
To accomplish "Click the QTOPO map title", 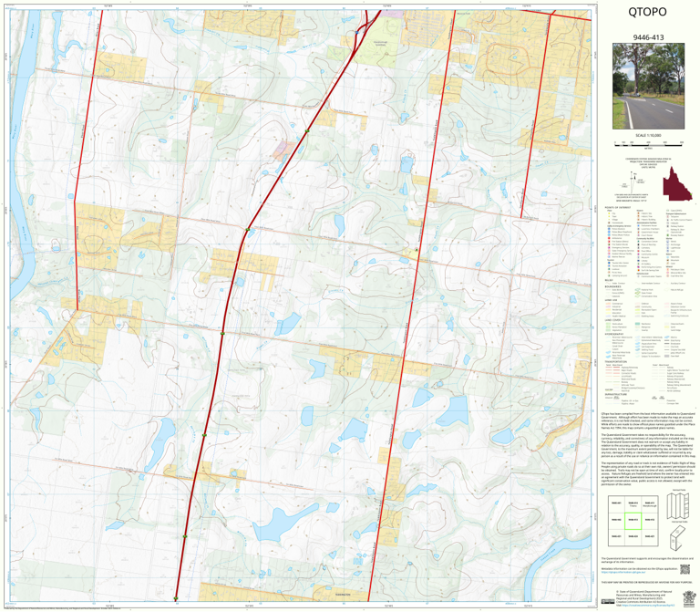I will coord(647,12).
